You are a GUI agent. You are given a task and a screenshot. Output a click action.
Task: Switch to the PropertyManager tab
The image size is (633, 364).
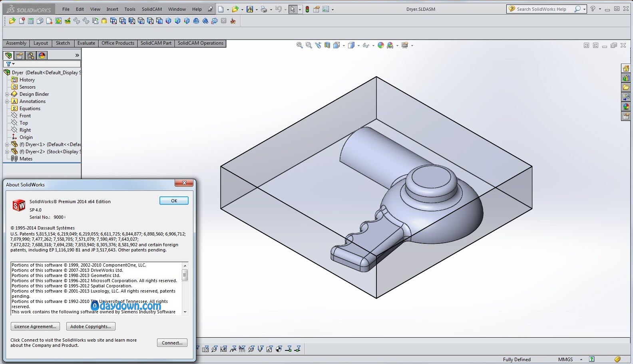(20, 55)
